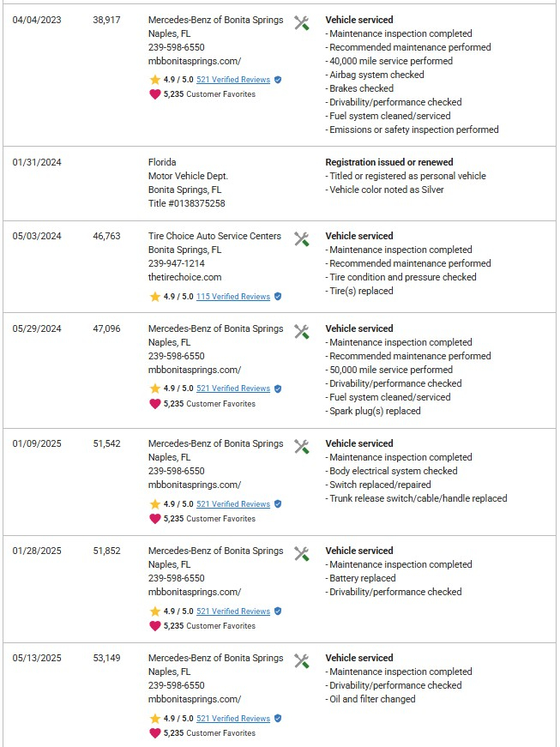Open 115 Verified Reviews link for Tire Choice
Viewport: 560px width, 747px height.
coord(232,297)
